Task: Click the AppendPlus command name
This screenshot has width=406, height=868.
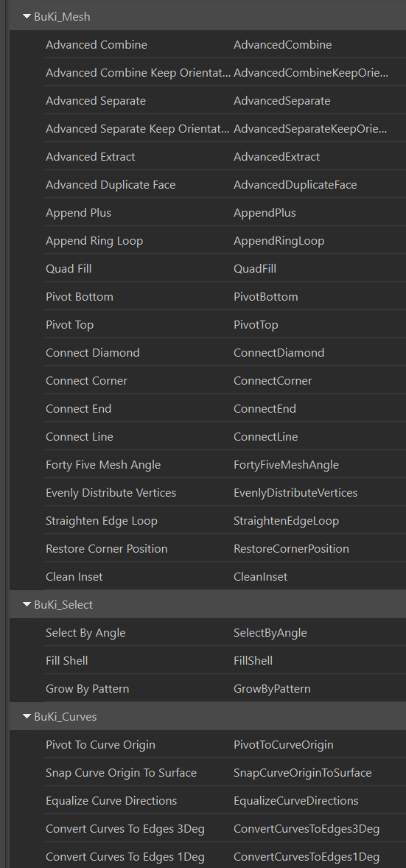Action: click(x=265, y=212)
